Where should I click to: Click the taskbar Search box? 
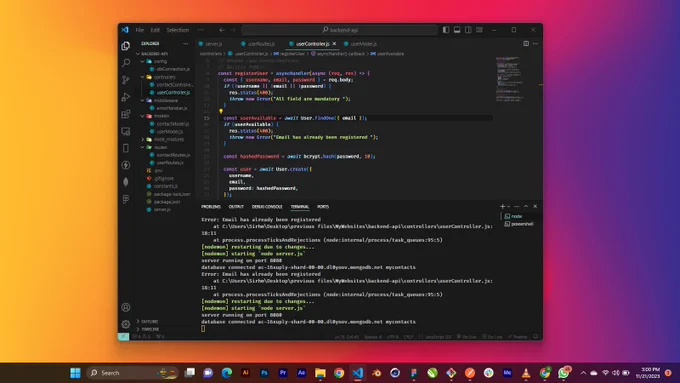(x=133, y=373)
